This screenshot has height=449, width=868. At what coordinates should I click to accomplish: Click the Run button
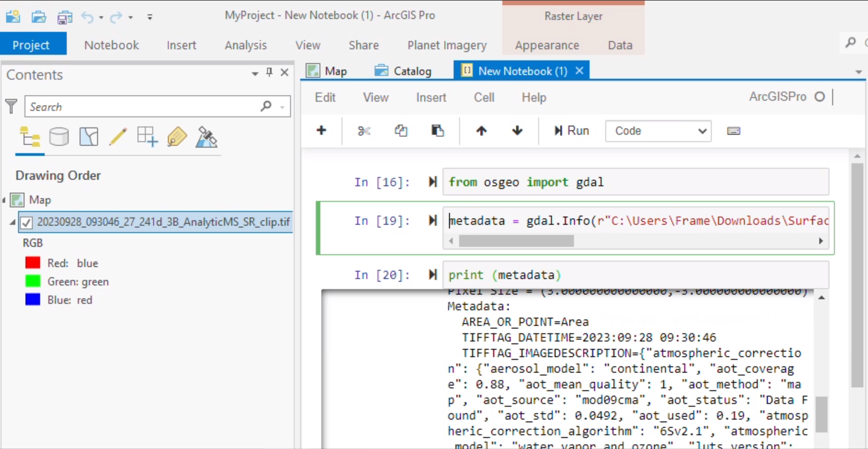572,130
